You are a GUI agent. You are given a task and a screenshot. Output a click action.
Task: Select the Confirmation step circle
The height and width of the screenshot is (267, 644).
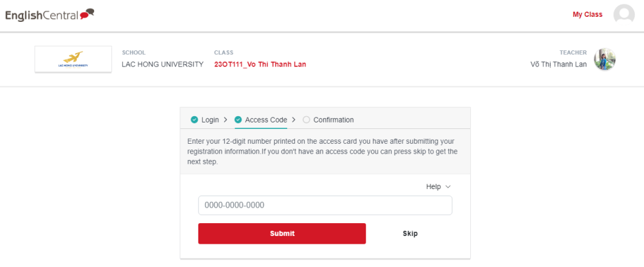click(307, 120)
